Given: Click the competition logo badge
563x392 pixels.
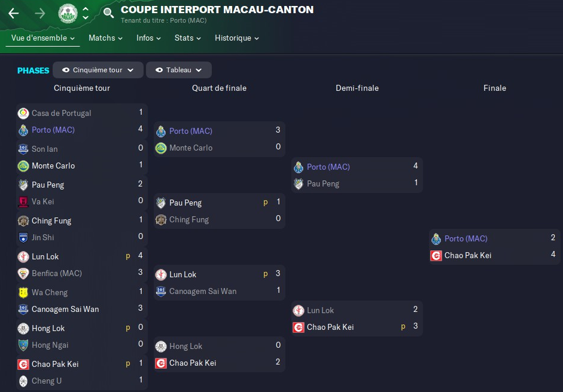Looking at the screenshot, I should [68, 13].
